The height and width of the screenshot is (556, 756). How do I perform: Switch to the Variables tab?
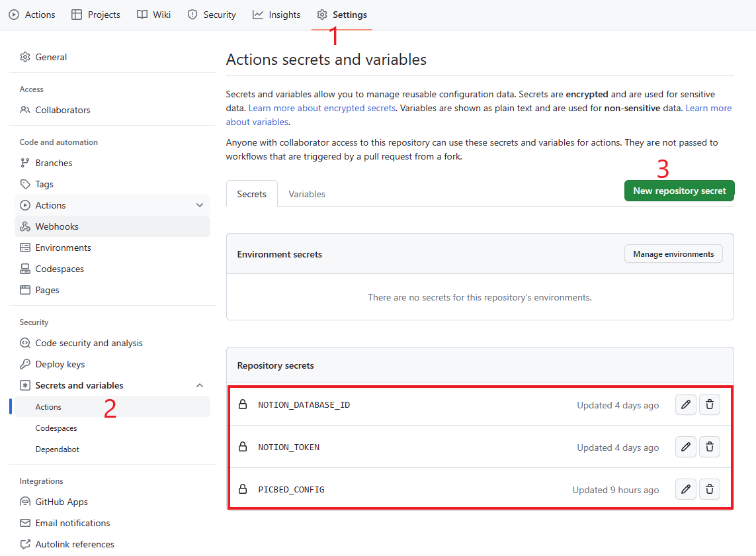[x=307, y=194]
